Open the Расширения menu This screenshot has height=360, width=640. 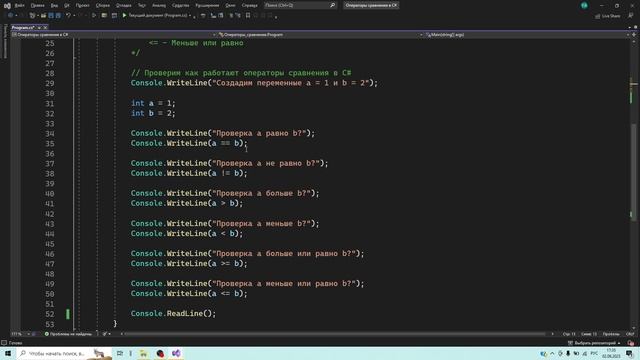coord(207,5)
